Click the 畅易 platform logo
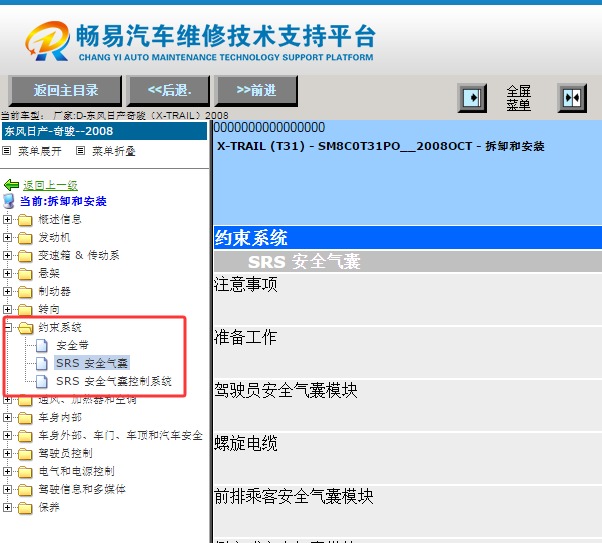The height and width of the screenshot is (543, 602). pos(200,41)
